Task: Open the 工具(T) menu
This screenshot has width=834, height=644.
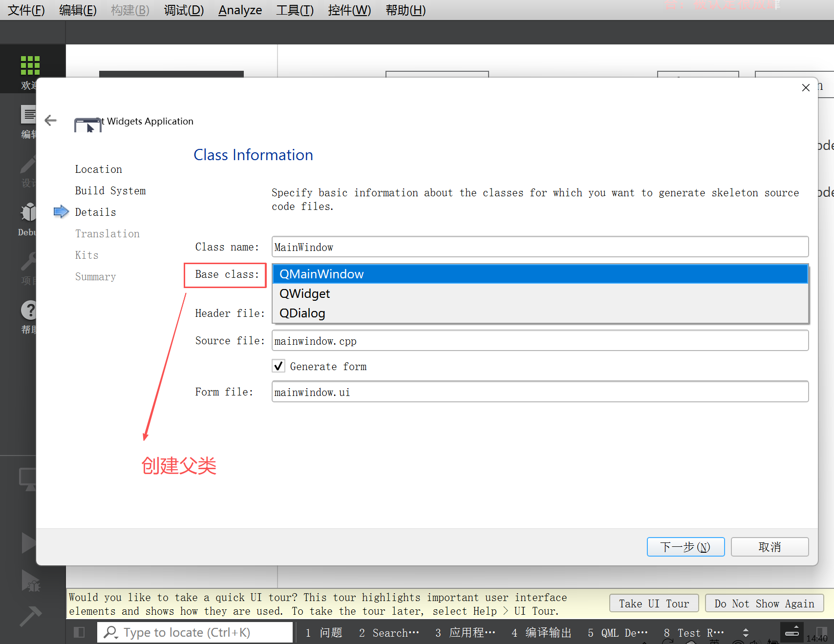Action: coord(295,10)
